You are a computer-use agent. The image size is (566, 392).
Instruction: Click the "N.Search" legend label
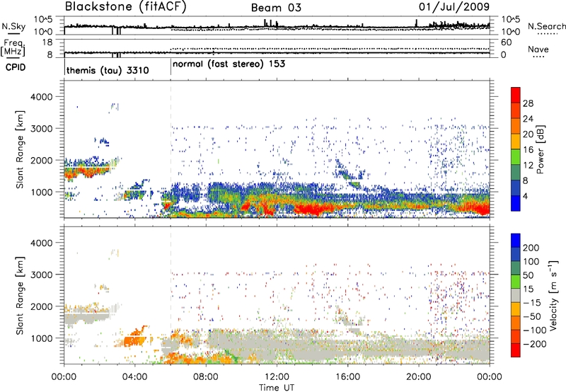pyautogui.click(x=546, y=26)
